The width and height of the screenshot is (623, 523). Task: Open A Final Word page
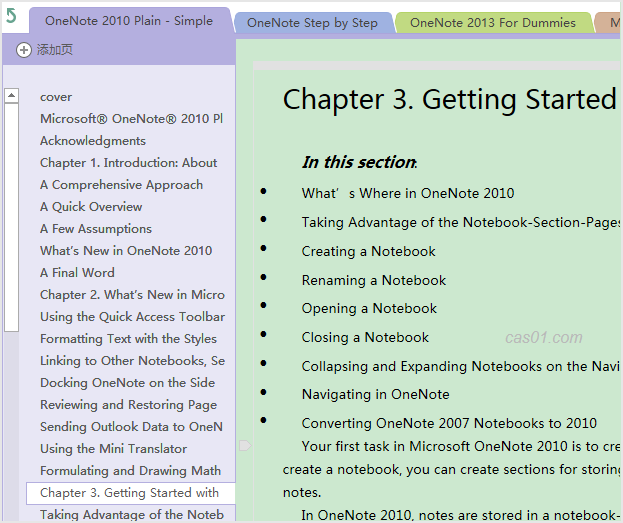pos(77,273)
